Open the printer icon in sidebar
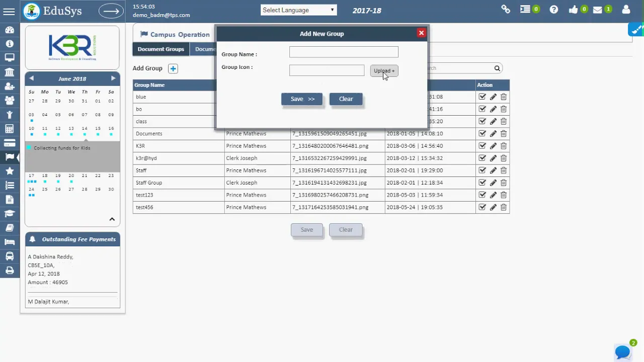 click(9, 270)
